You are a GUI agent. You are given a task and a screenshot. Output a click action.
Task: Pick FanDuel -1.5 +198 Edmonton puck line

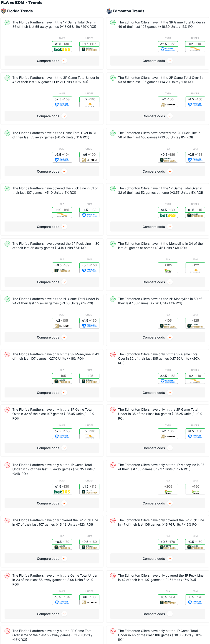click(89, 212)
